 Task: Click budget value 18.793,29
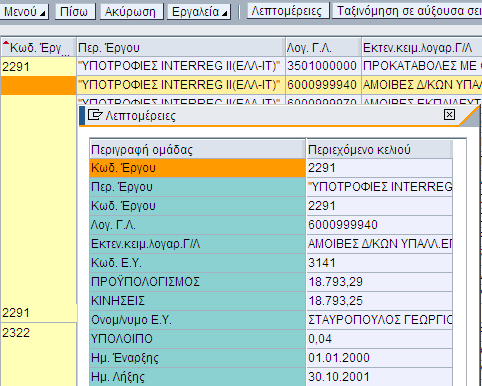pyautogui.click(x=379, y=282)
